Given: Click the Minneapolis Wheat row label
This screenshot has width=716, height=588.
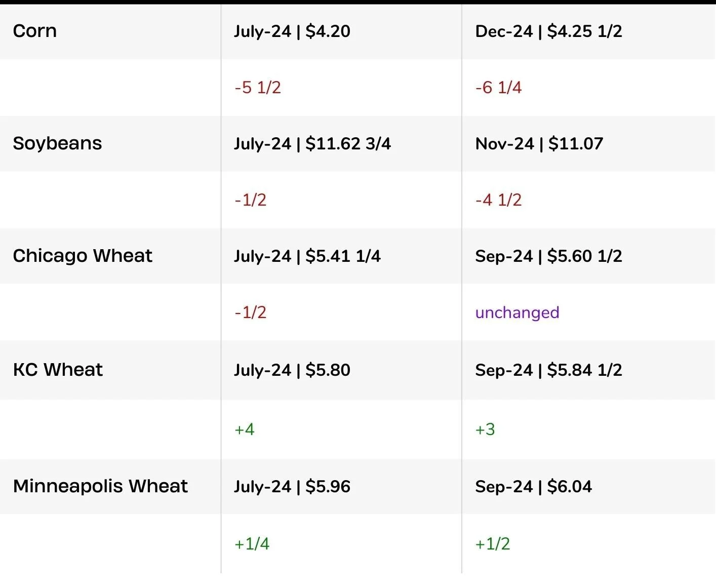Looking at the screenshot, I should (101, 486).
